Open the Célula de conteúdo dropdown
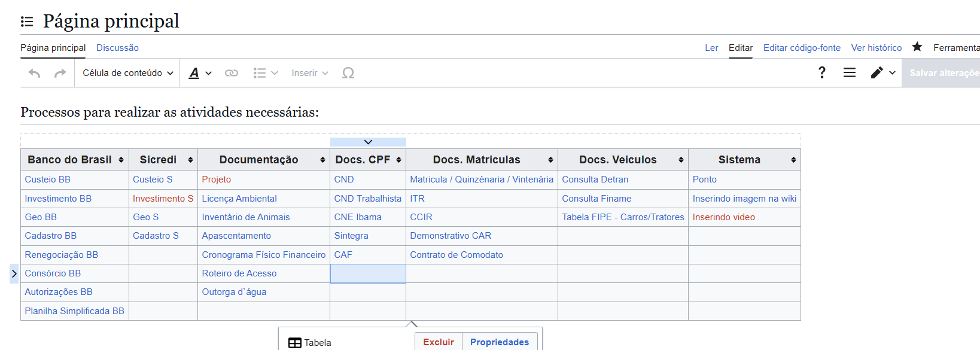 pyautogui.click(x=127, y=73)
